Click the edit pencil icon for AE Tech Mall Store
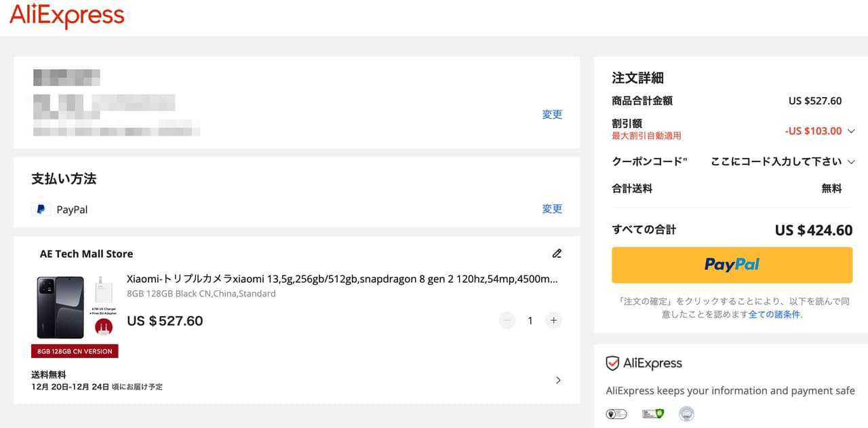Screen dimensions: 868x428 click(557, 254)
